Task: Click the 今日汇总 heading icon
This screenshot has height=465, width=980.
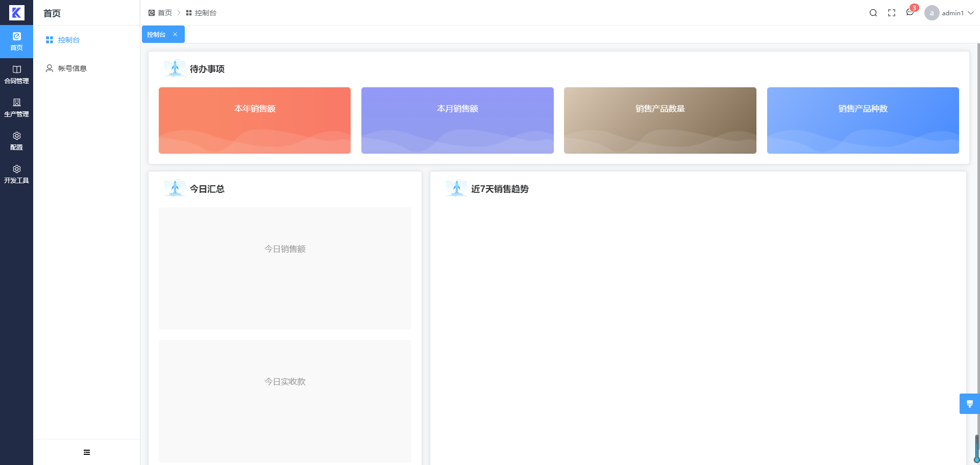Action: coord(175,188)
